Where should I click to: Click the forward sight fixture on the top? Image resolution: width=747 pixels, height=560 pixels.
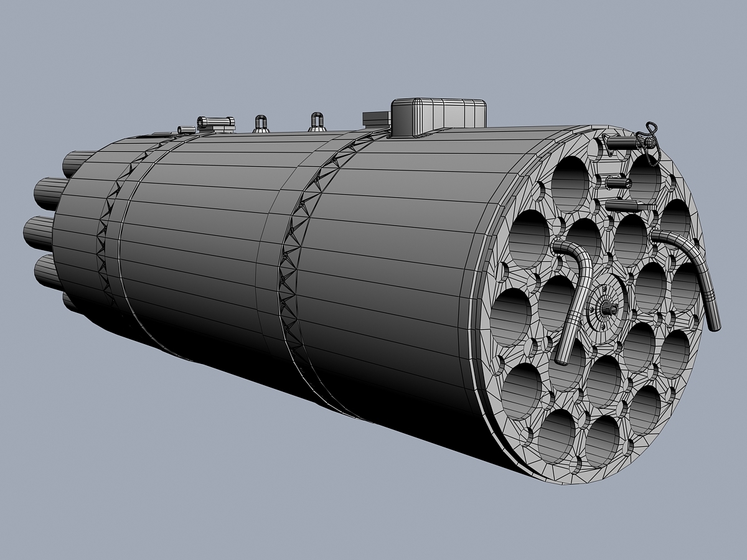click(215, 121)
